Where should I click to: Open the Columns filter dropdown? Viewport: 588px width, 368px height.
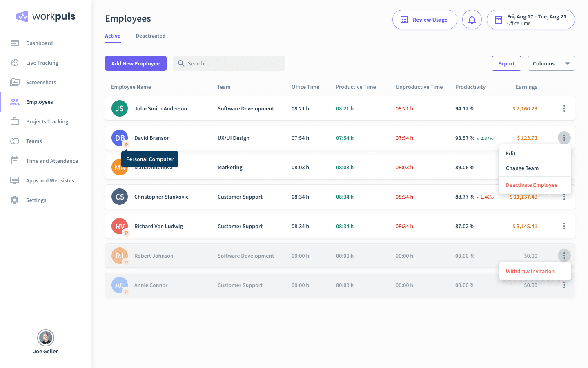pos(551,63)
